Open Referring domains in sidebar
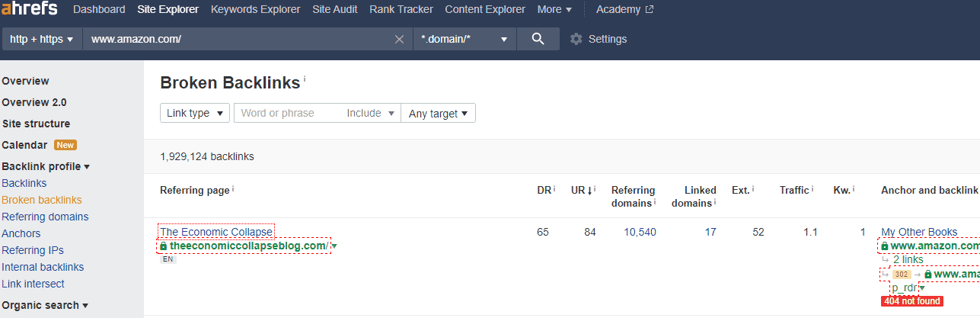This screenshot has width=980, height=318. (x=45, y=217)
